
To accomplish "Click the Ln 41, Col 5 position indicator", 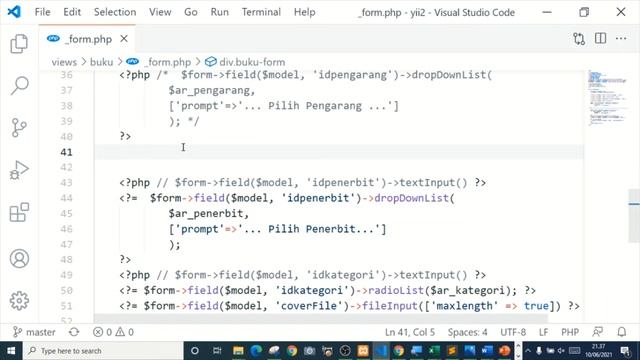I will [x=410, y=332].
